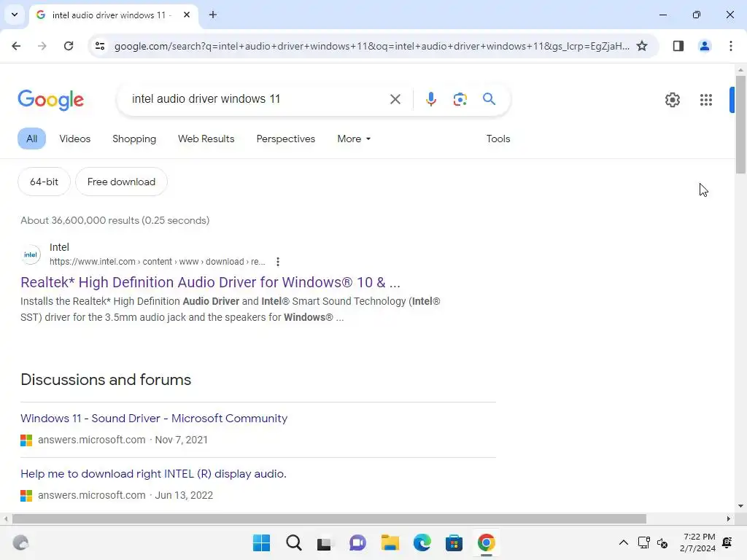Open taskbar Search
Screen dimensions: 747x560
pos(294,542)
